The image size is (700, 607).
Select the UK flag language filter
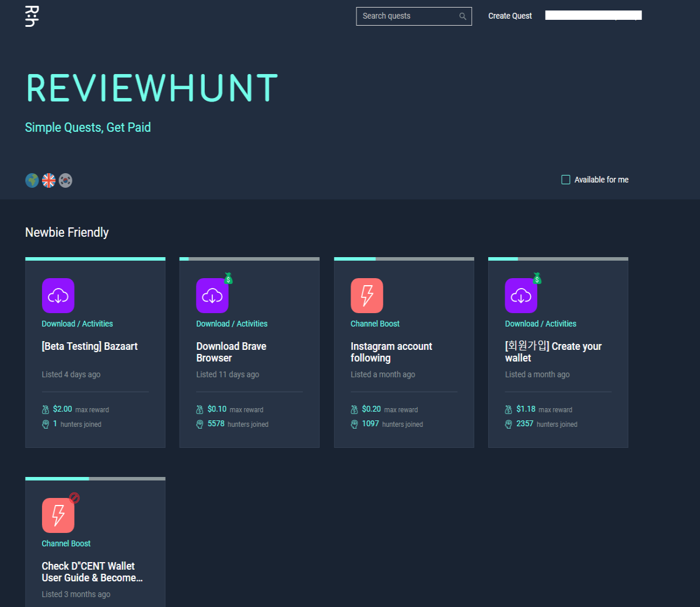pos(49,181)
